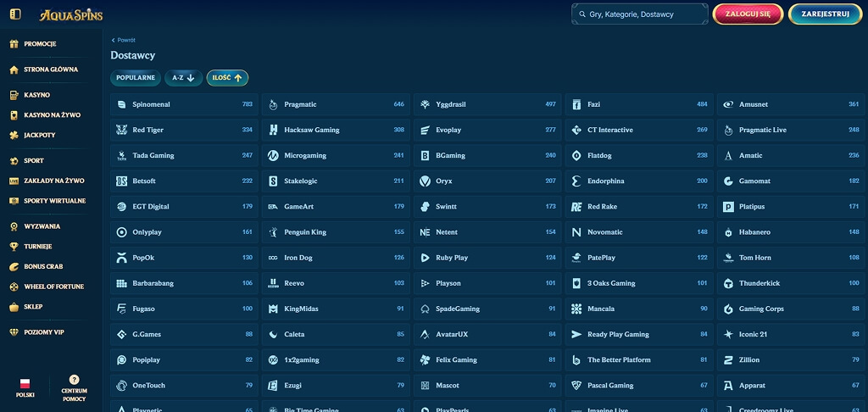The height and width of the screenshot is (412, 868).
Task: Select the Ezugi provider entry
Action: click(x=336, y=386)
